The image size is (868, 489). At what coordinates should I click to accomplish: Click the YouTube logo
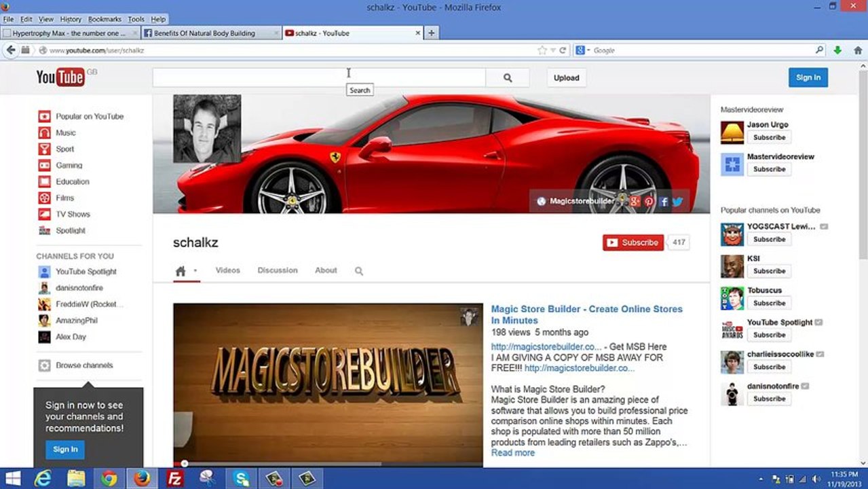point(60,77)
